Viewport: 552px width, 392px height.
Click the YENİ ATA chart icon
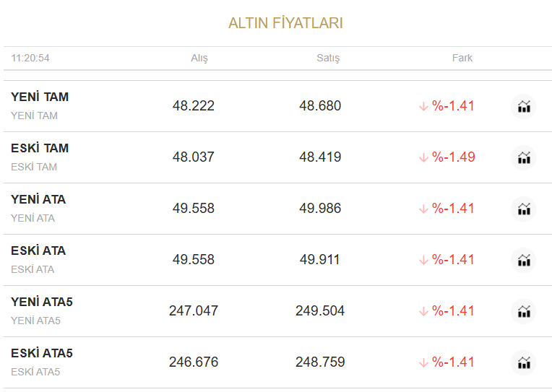(x=524, y=209)
